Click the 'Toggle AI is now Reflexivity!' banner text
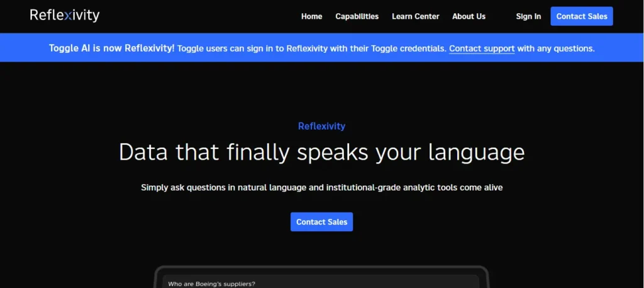644x288 pixels. point(112,48)
